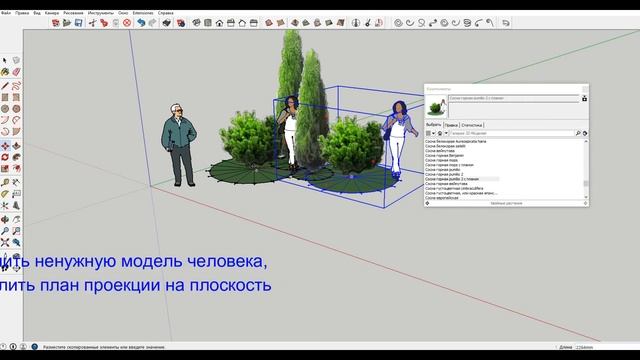Click the Zoom Extents tool
The width and height of the screenshot is (640, 360).
click(5, 243)
